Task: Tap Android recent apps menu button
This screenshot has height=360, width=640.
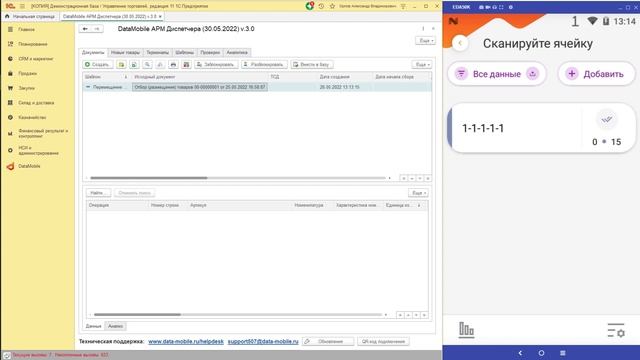Action: 562,353
